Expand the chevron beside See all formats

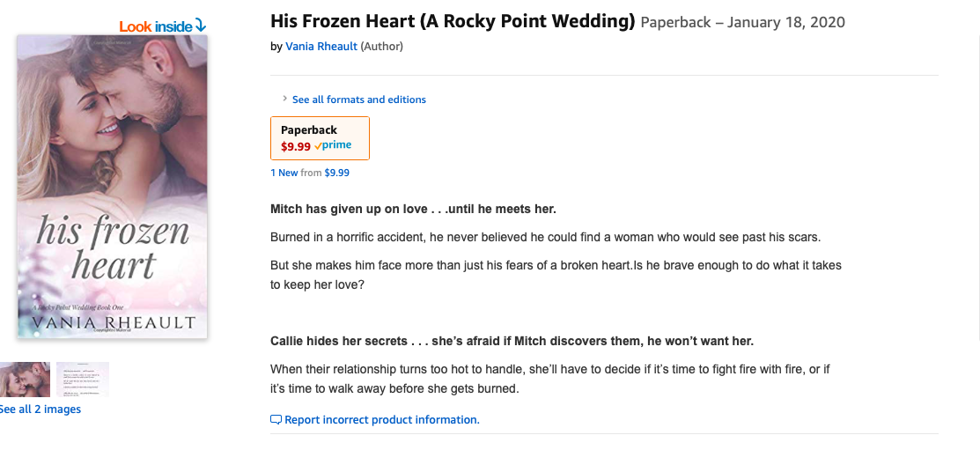pyautogui.click(x=284, y=100)
